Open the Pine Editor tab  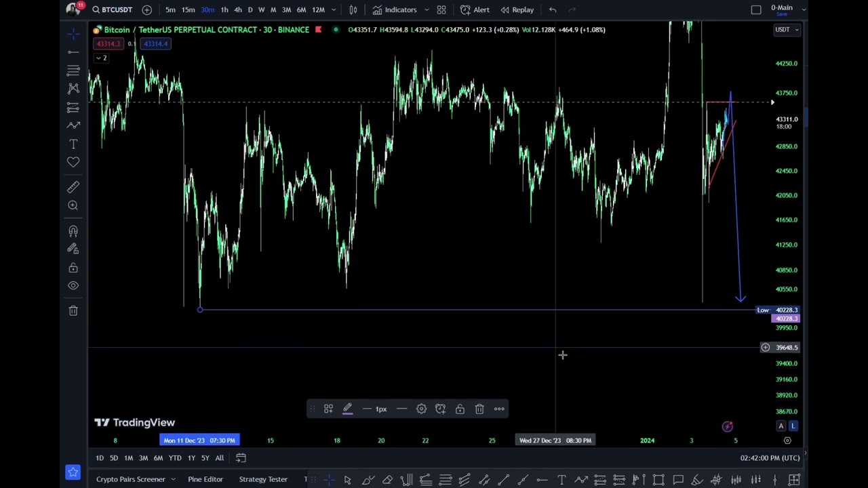[x=205, y=479]
